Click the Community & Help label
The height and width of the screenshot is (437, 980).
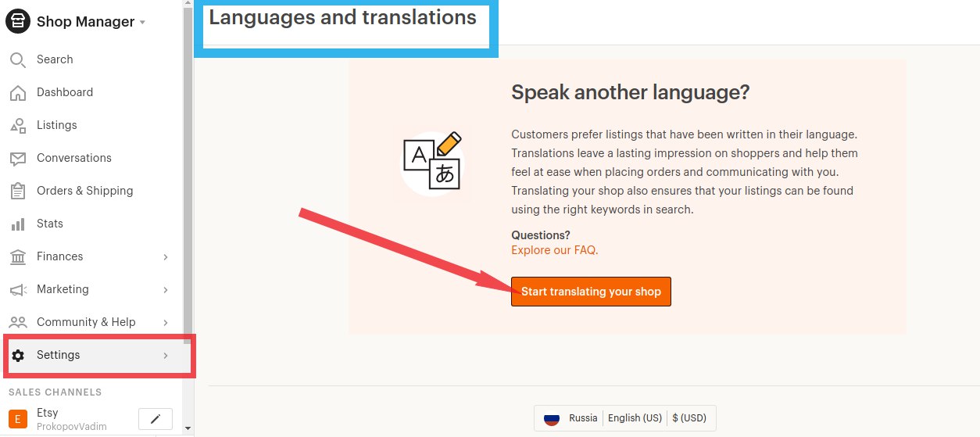click(x=86, y=322)
